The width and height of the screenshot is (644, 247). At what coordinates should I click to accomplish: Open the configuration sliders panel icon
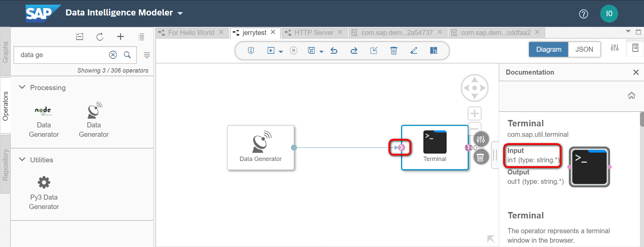[615, 48]
